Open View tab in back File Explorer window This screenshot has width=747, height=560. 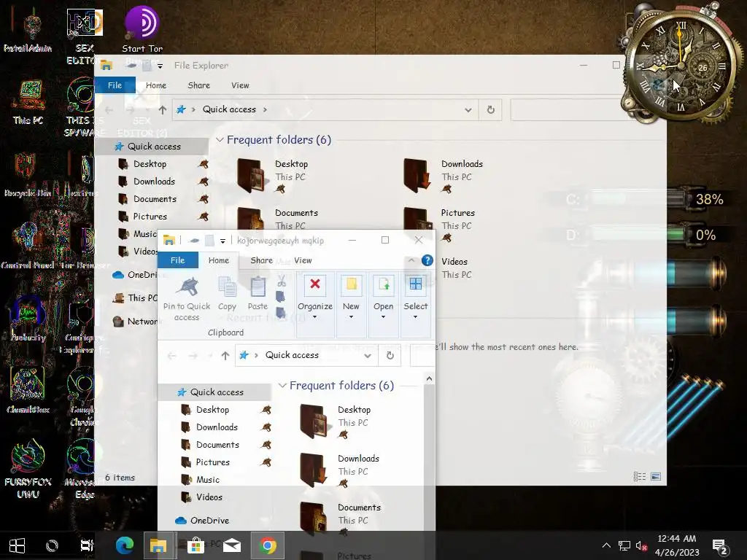pyautogui.click(x=240, y=85)
